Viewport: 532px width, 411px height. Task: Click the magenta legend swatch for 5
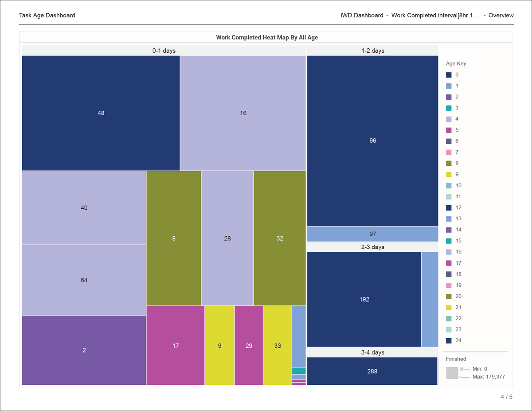tap(449, 130)
